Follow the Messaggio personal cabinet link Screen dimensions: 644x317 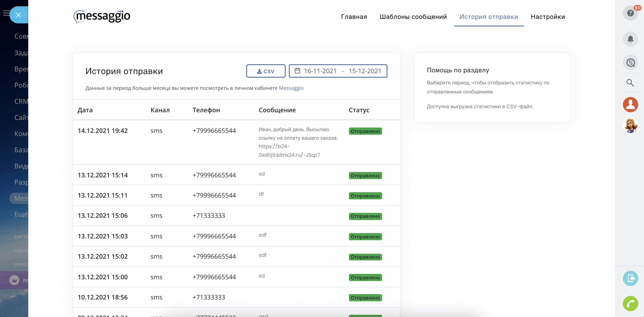pyautogui.click(x=291, y=88)
